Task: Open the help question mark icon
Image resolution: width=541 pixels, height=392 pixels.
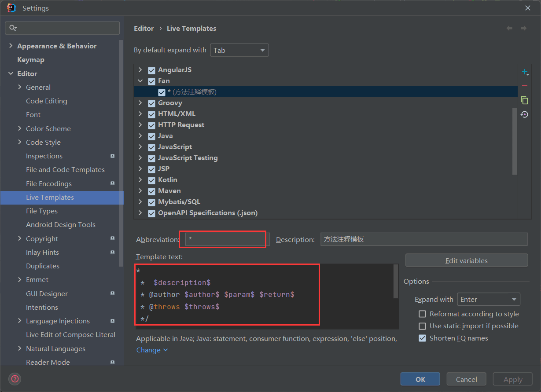Action: pos(15,379)
